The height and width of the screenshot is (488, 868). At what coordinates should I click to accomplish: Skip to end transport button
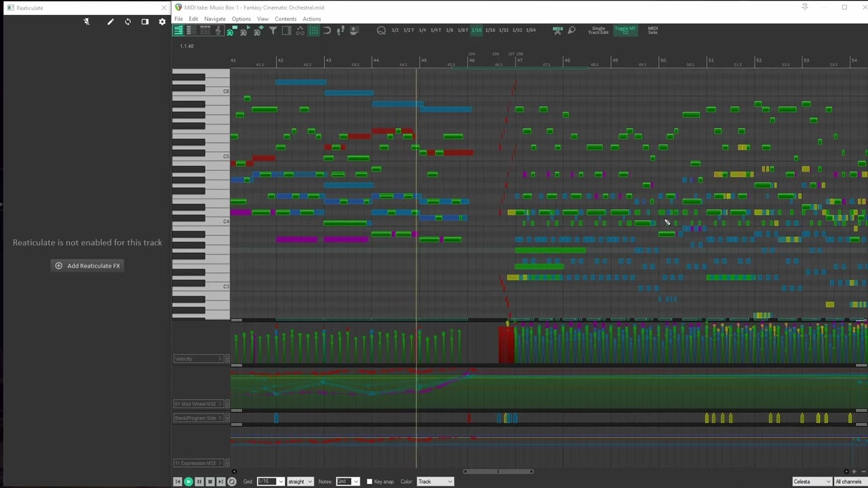point(220,482)
